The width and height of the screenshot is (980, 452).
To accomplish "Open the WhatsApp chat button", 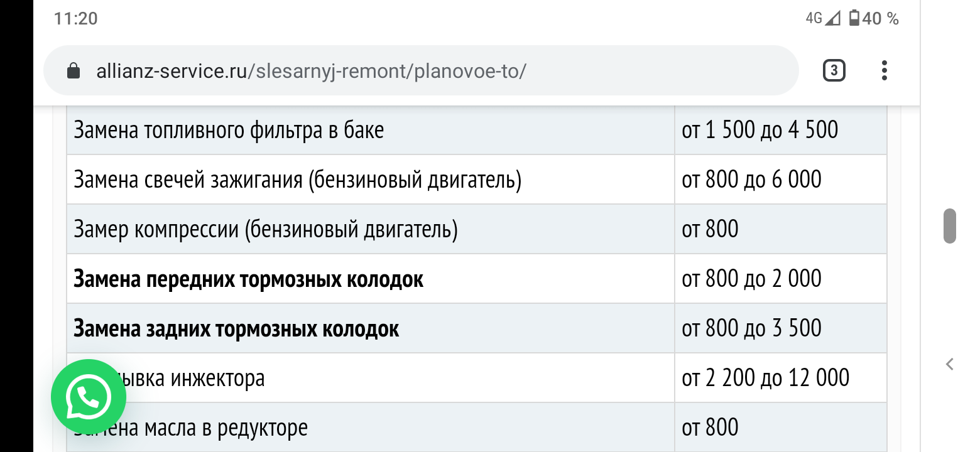I will pos(89,396).
